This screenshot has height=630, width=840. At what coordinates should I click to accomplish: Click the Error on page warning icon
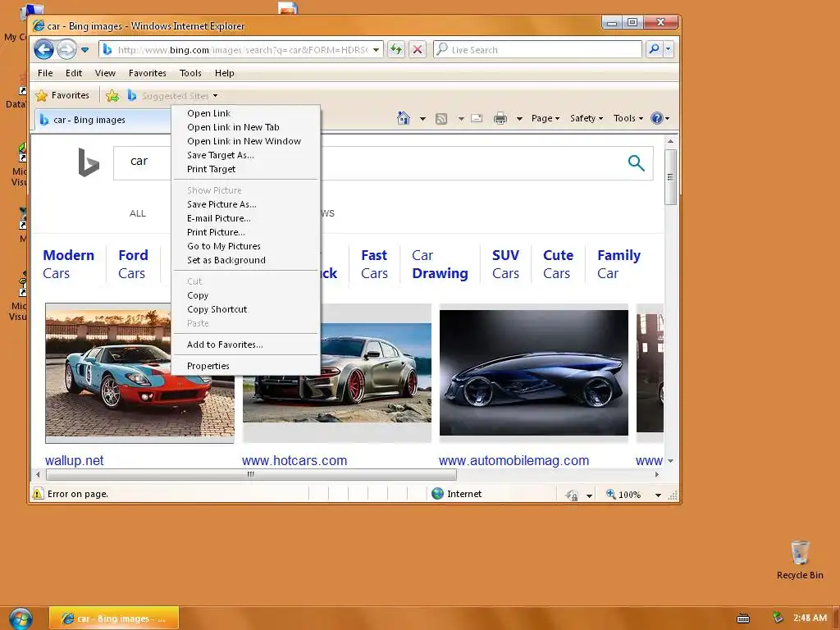38,493
